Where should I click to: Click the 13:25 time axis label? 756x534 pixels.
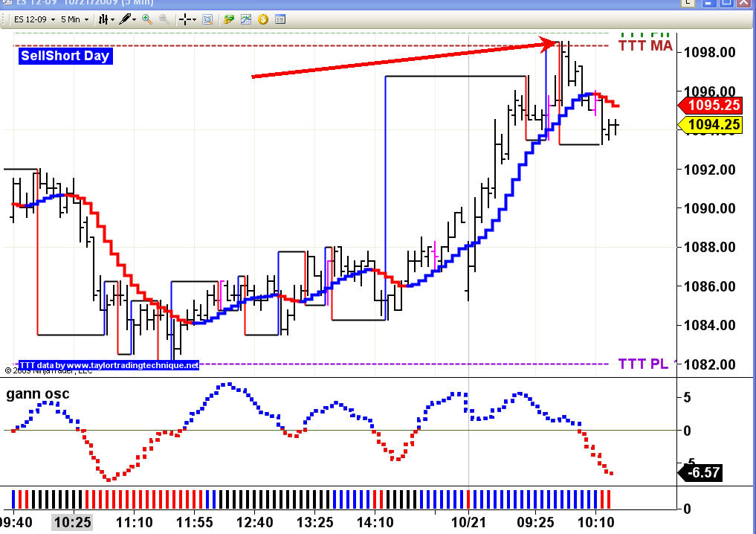tap(315, 522)
